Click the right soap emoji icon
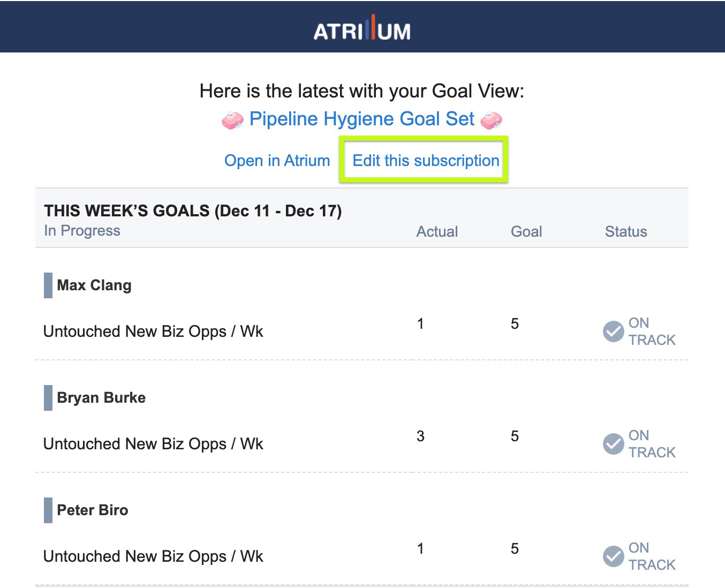The image size is (725, 588). (492, 120)
